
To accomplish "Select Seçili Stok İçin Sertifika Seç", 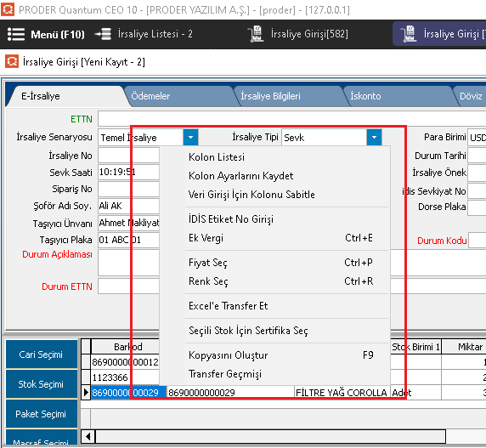I will point(274,331).
